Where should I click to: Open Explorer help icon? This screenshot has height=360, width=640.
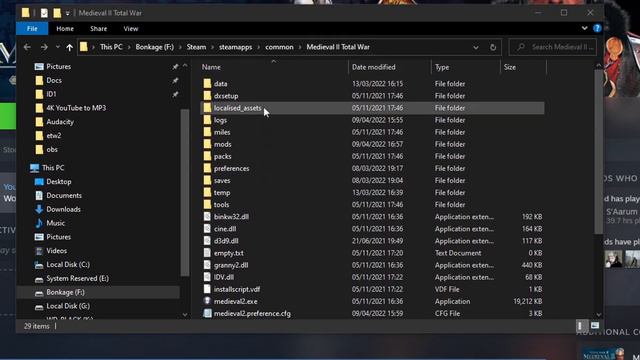click(x=597, y=28)
